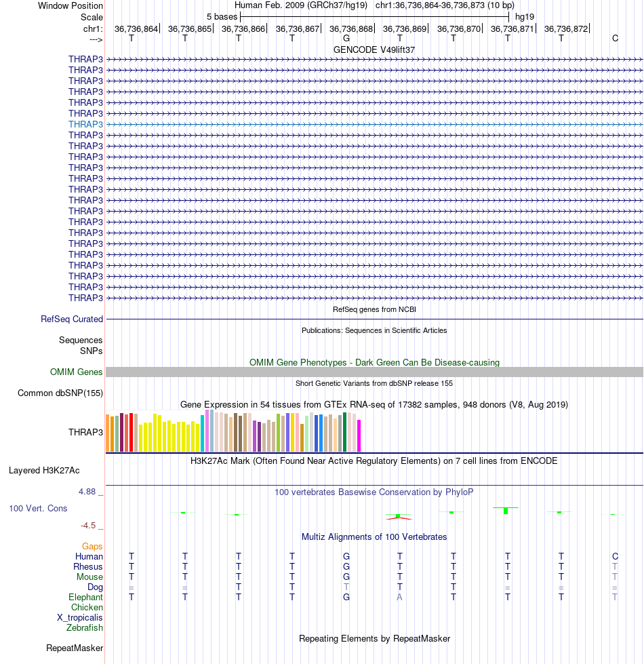Image resolution: width=644 pixels, height=664 pixels.
Task: Click the Elephant species label
Action: 85,597
